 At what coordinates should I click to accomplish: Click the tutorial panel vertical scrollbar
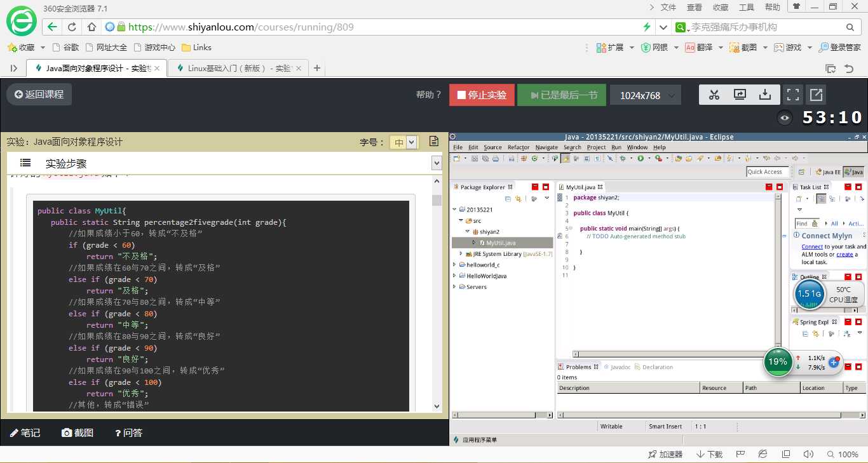click(437, 293)
